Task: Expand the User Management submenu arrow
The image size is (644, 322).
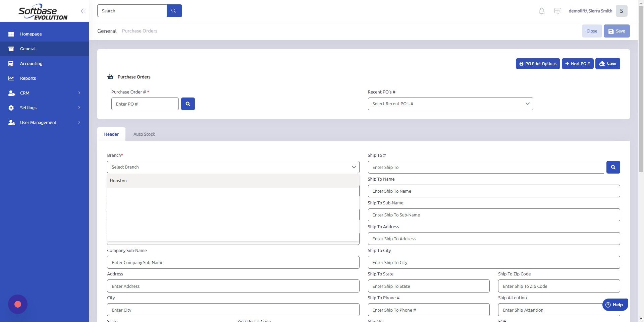Action: click(x=79, y=123)
